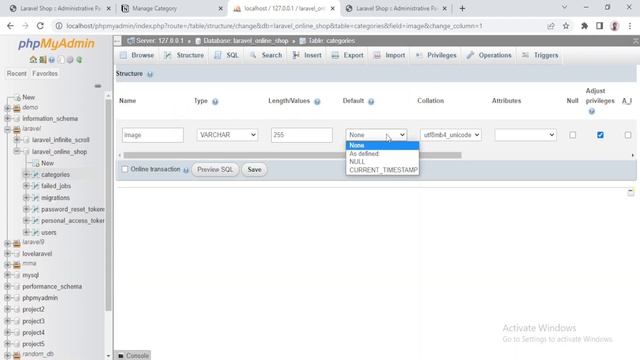
Task: Click the categories table icon in tree
Action: [x=36, y=175]
